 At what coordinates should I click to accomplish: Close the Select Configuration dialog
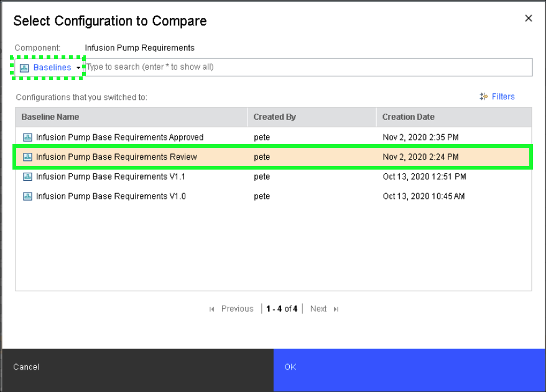(x=529, y=19)
